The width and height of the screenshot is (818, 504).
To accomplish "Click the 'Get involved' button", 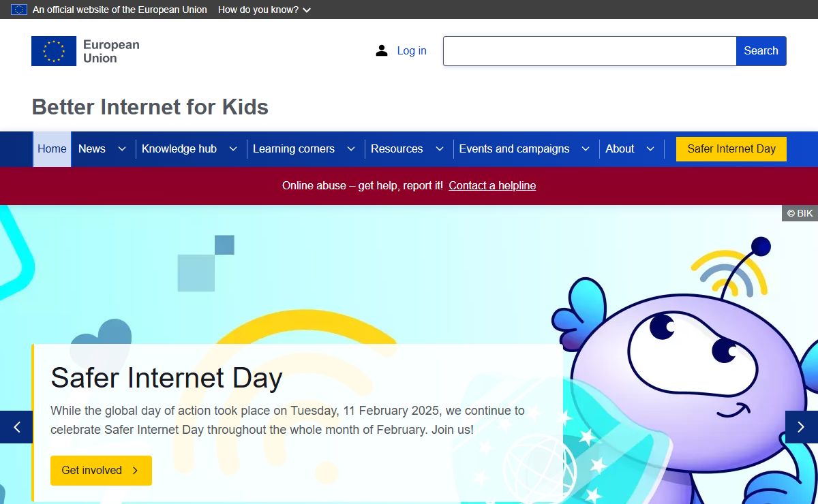I will [101, 471].
